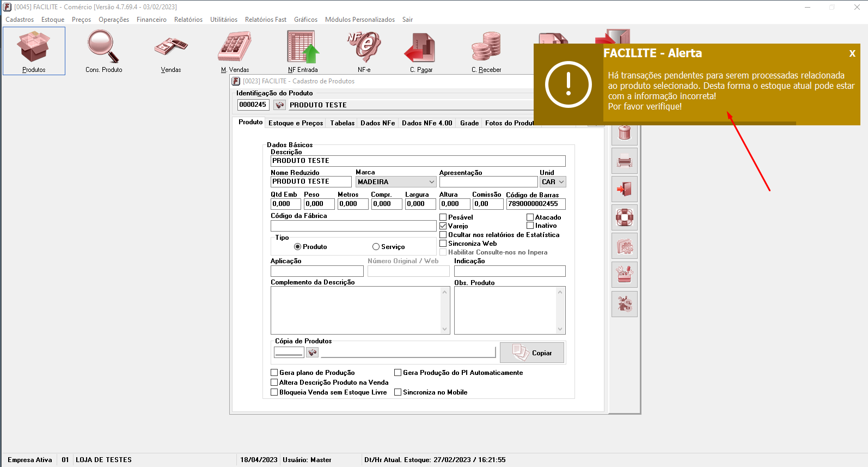This screenshot has width=868, height=467.
Task: Click the exit door icon in sidebar
Action: tap(625, 189)
